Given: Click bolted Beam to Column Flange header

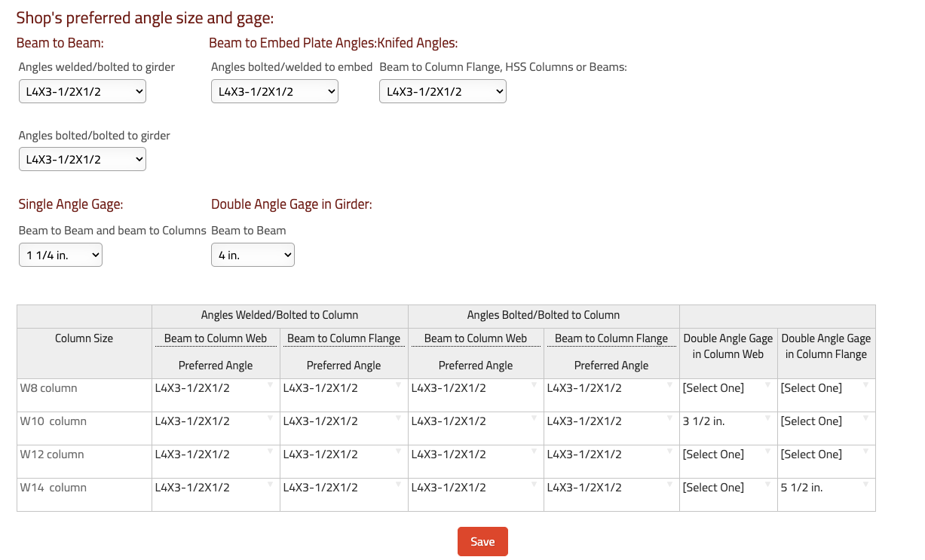Looking at the screenshot, I should [x=611, y=338].
